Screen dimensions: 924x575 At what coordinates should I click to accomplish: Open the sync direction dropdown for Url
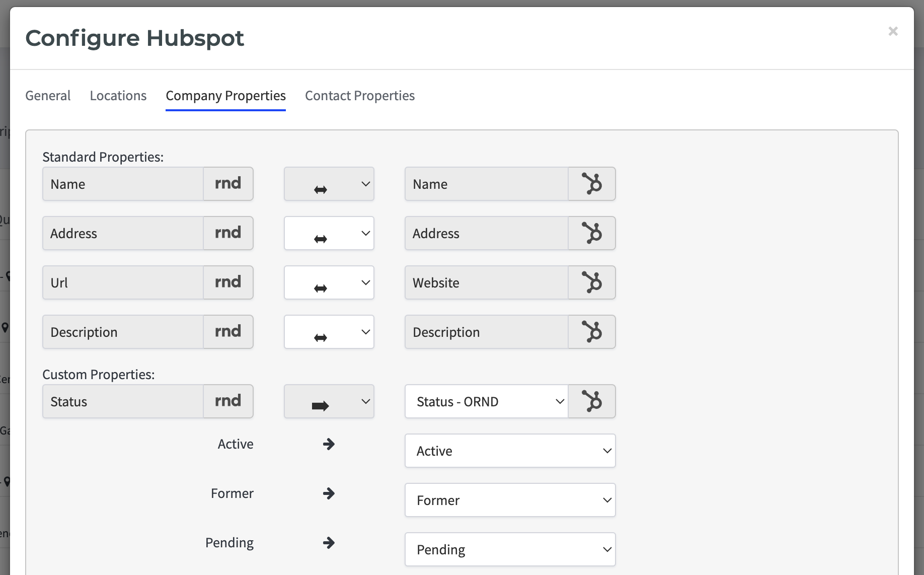pyautogui.click(x=329, y=282)
